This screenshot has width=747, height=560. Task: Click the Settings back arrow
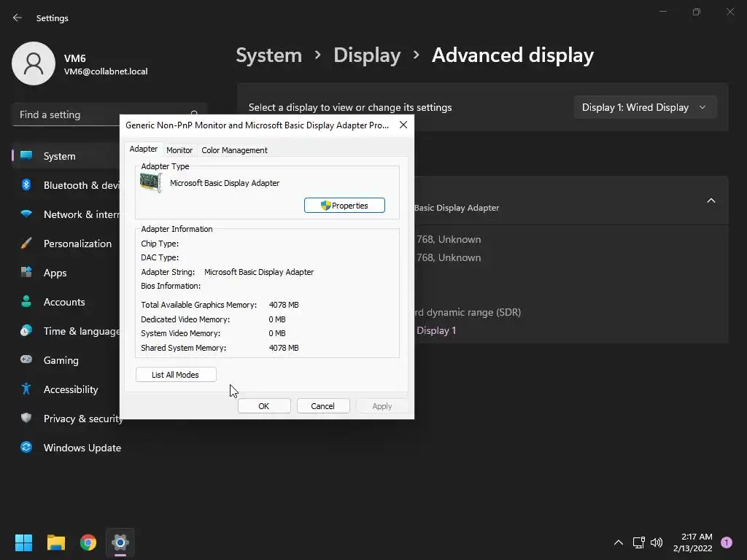[x=18, y=17]
